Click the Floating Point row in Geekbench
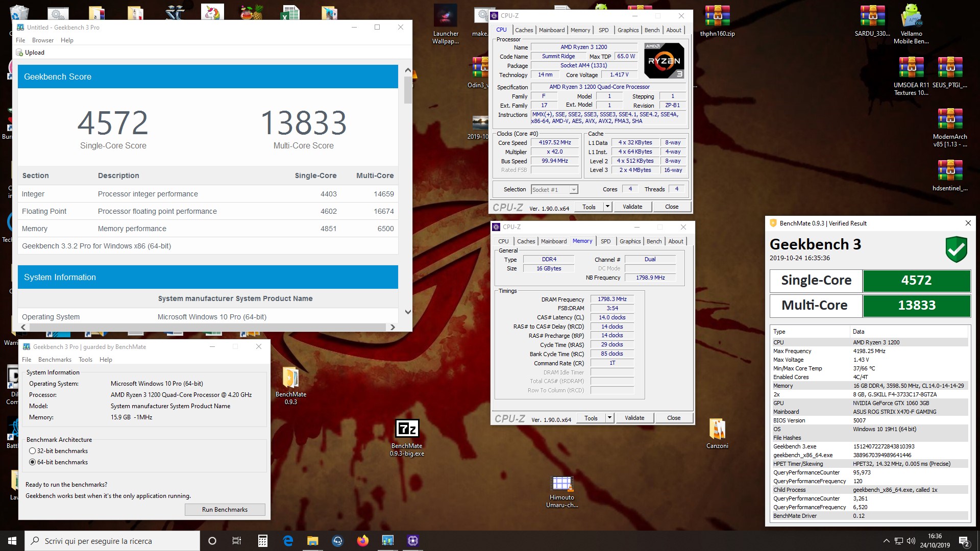Screen dimensions: 980x551 coord(208,211)
